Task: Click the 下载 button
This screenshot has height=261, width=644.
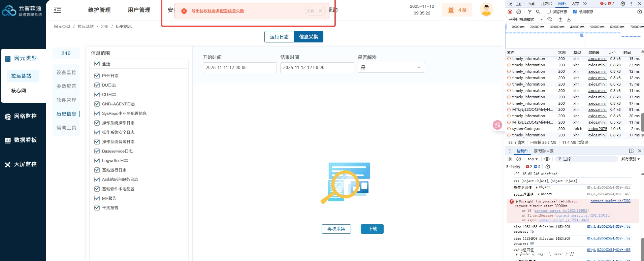Action: tap(372, 229)
